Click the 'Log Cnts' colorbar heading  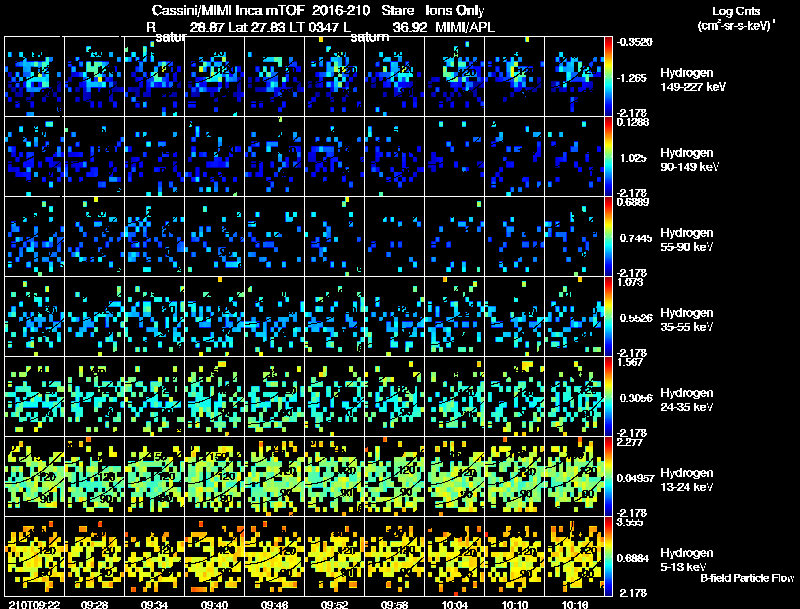coord(736,11)
